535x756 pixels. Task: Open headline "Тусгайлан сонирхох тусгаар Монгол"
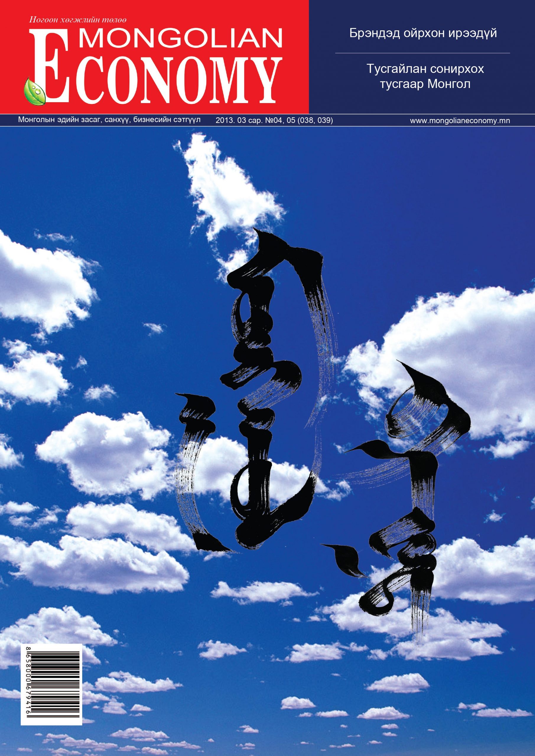(425, 76)
